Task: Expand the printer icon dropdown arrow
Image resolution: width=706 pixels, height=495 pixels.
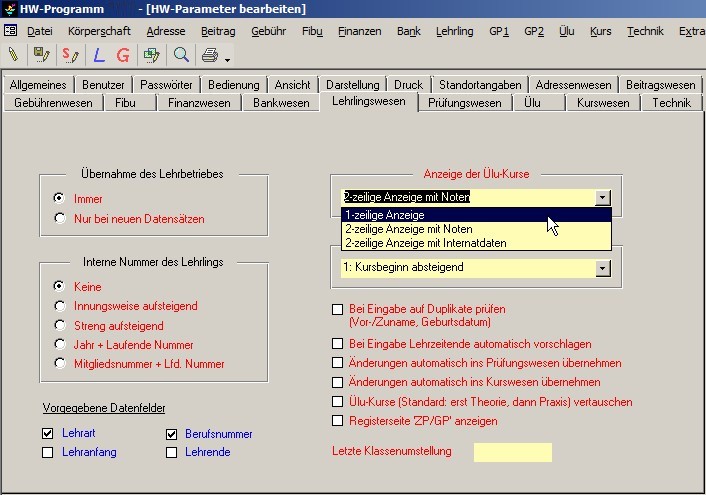Action: 227,58
